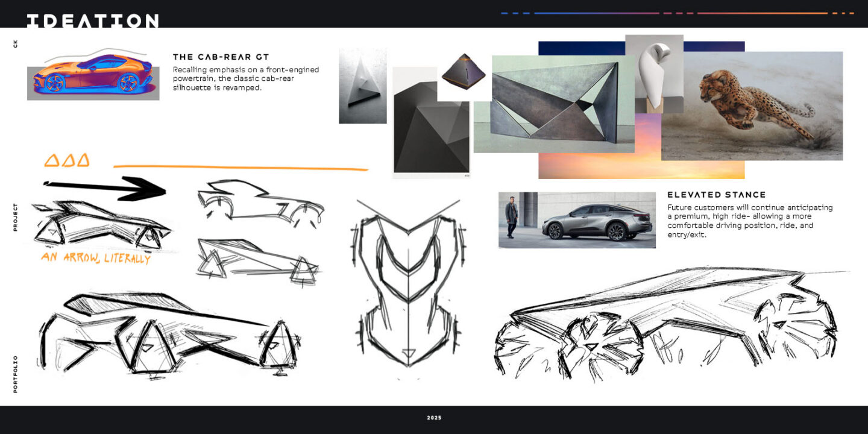Click the vertical PORTFOLIO sidebar label
Image resolution: width=868 pixels, height=434 pixels.
click(16, 374)
